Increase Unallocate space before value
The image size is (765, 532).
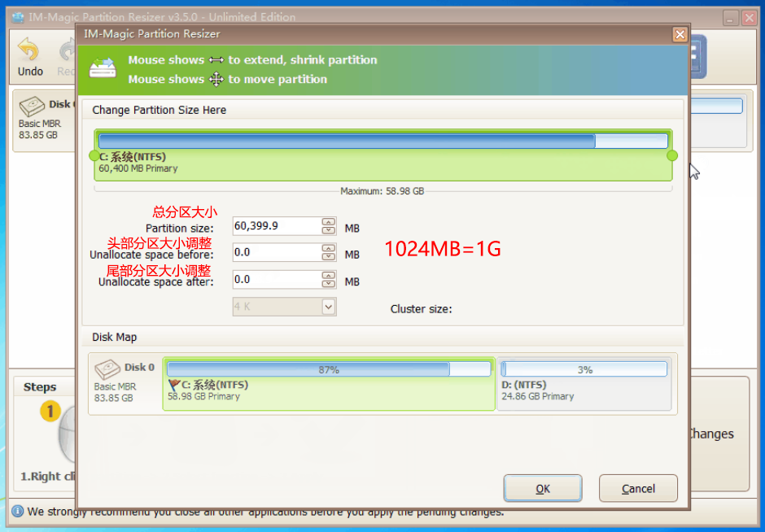click(329, 249)
